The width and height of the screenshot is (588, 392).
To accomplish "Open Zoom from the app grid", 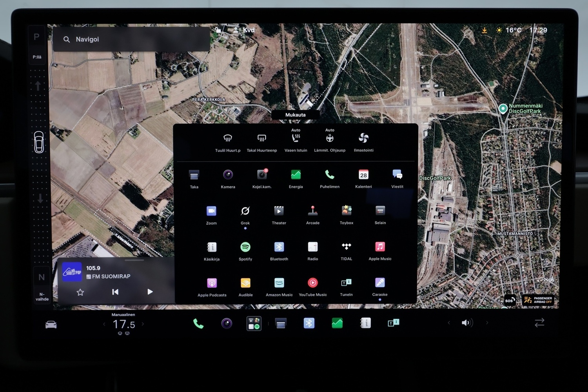I will 211,211.
